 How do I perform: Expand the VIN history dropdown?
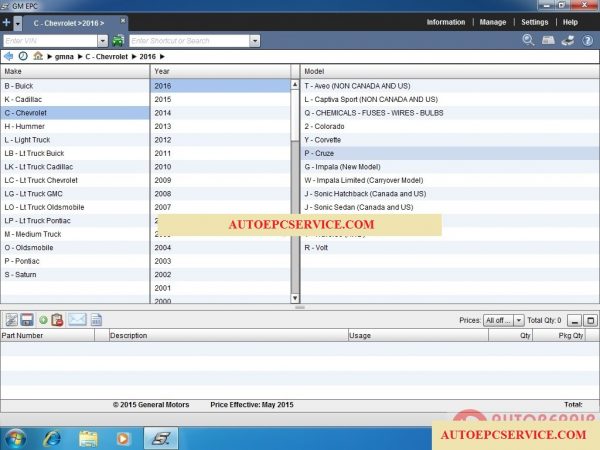pos(103,41)
